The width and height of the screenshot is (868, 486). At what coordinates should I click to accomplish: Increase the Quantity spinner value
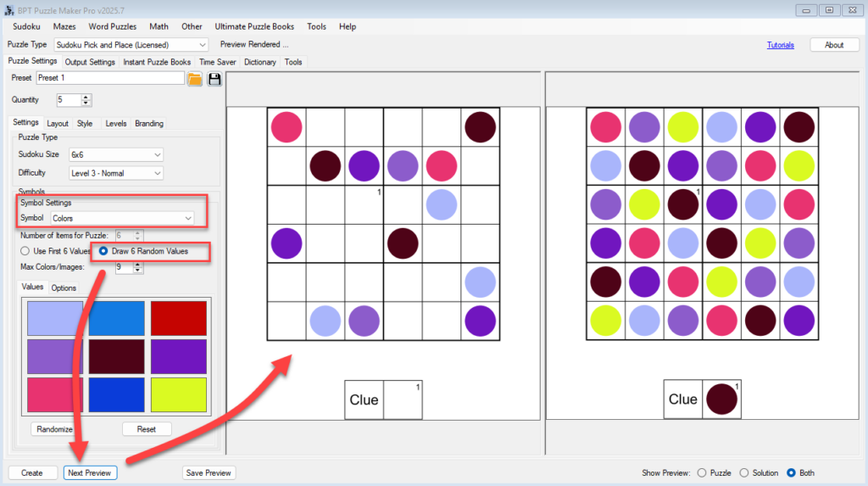click(x=86, y=97)
